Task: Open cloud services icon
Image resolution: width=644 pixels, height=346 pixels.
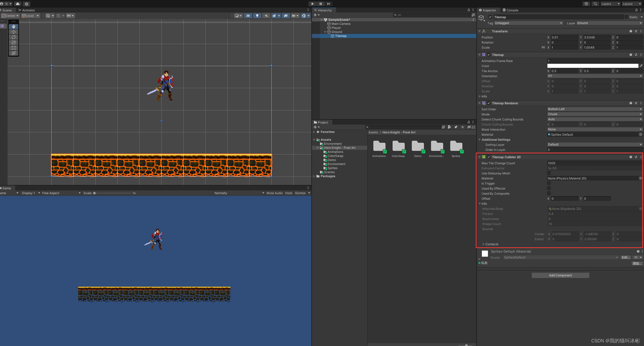Action: (18, 4)
